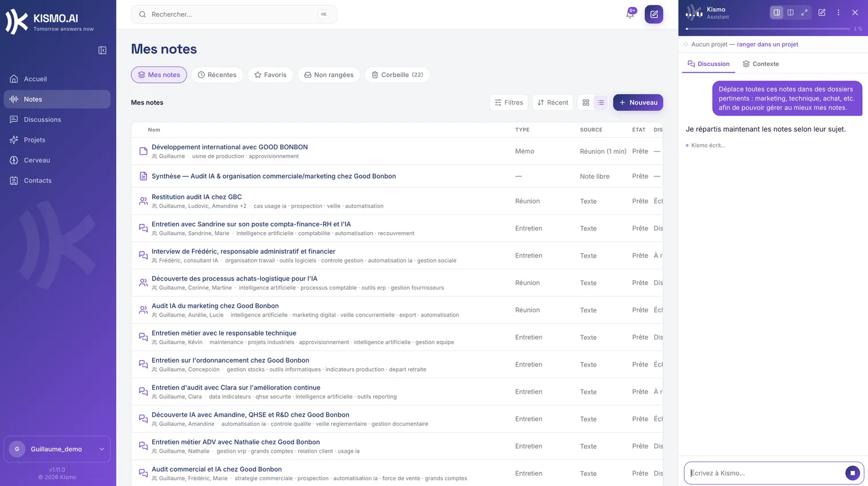This screenshot has width=868, height=486.
Task: Go to Accueil
Action: click(x=57, y=79)
